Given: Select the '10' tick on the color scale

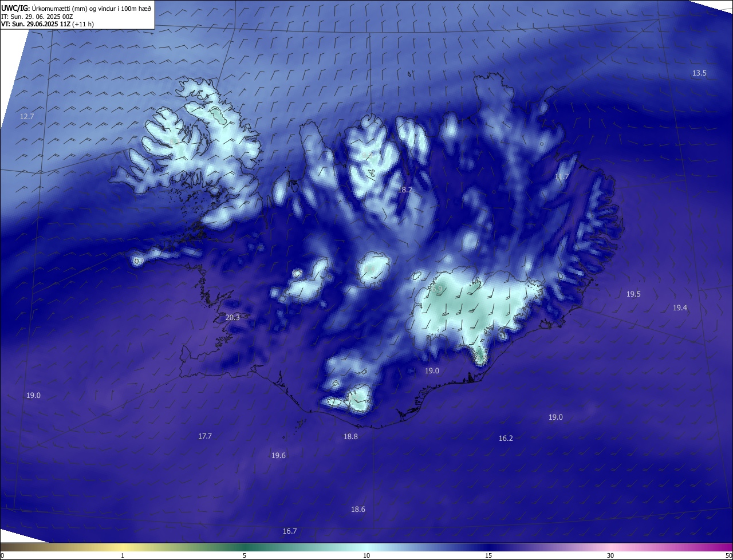Looking at the screenshot, I should click(366, 555).
